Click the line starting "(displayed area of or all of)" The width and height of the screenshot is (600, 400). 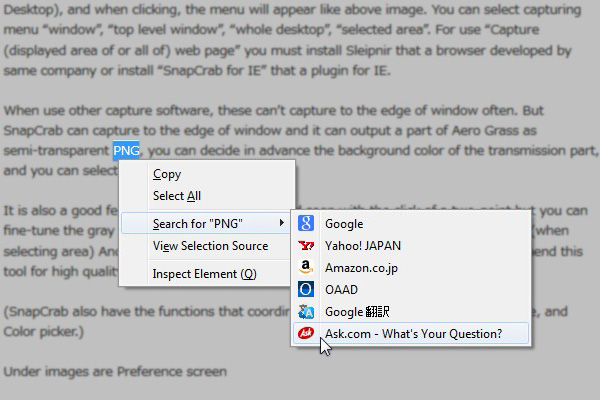pos(287,51)
